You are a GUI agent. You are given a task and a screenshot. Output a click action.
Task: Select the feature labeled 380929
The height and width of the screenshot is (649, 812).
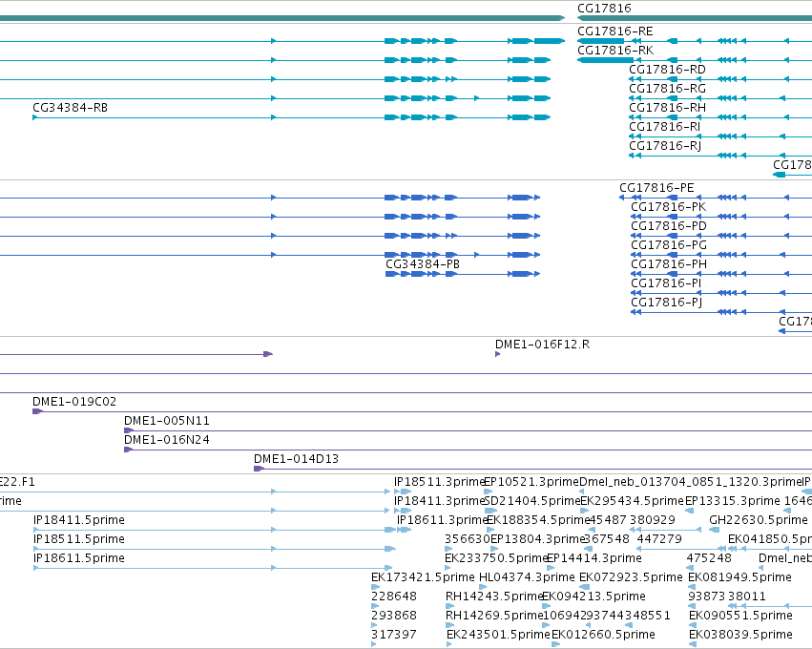pos(653,520)
